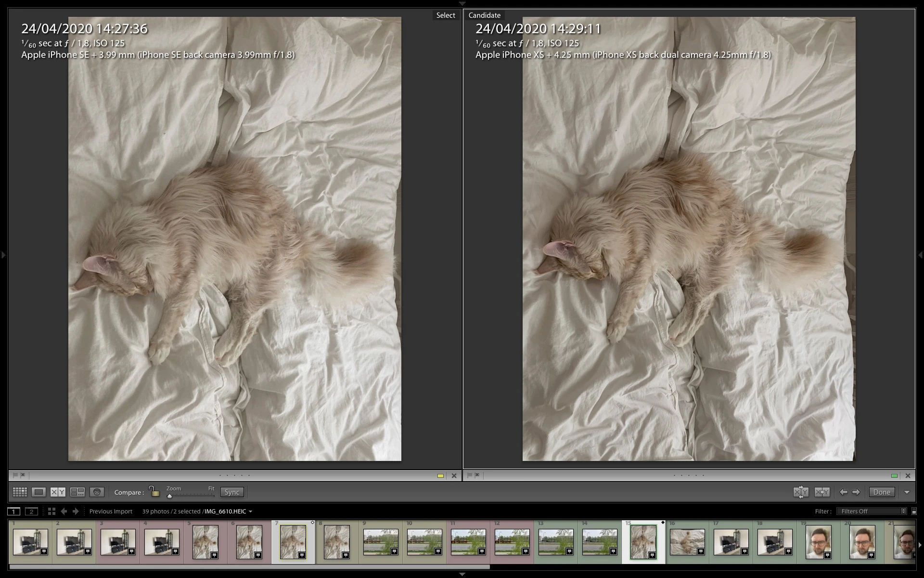This screenshot has height=578, width=924.
Task: Select highlighted cat thumbnail number 7
Action: (x=293, y=542)
